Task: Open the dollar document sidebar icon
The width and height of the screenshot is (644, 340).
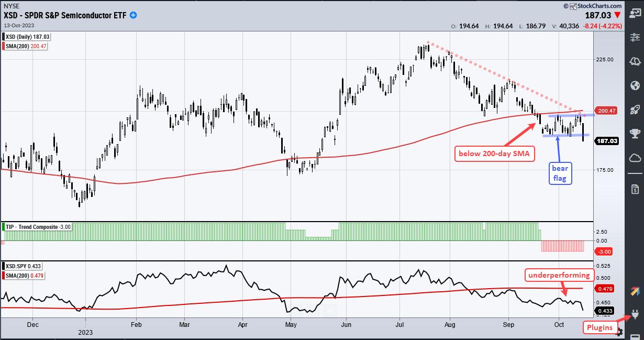Action: tap(635, 188)
